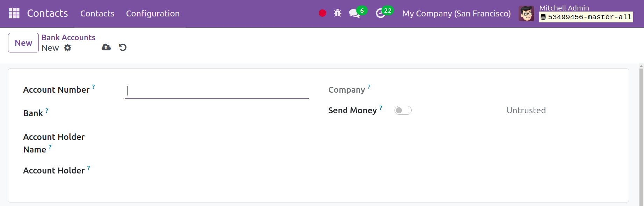Save record with cloud upload icon

click(x=106, y=47)
